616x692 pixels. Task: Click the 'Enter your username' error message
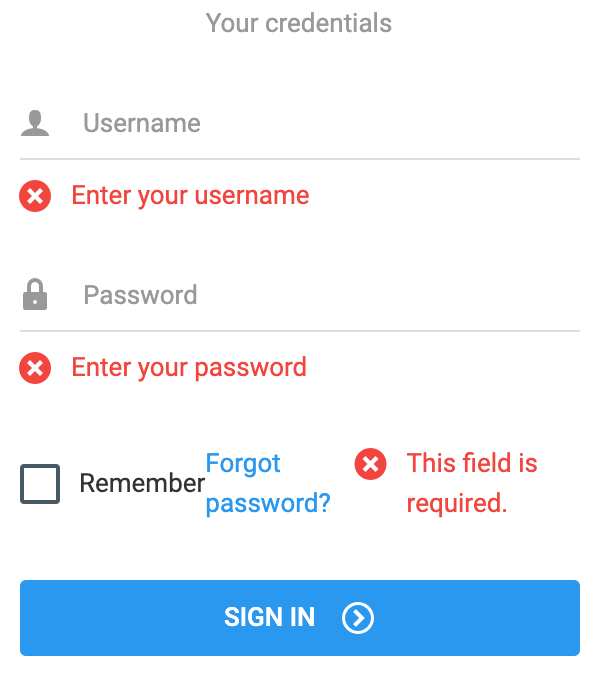pos(190,196)
